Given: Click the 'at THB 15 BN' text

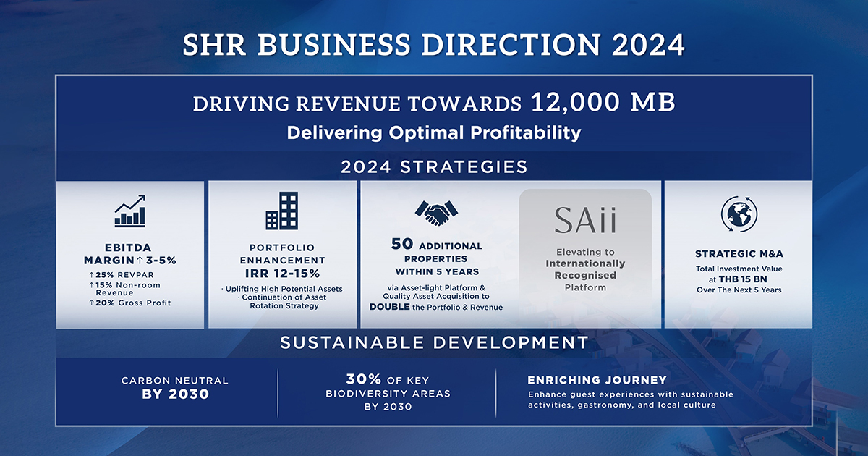Looking at the screenshot, I should pos(739,279).
